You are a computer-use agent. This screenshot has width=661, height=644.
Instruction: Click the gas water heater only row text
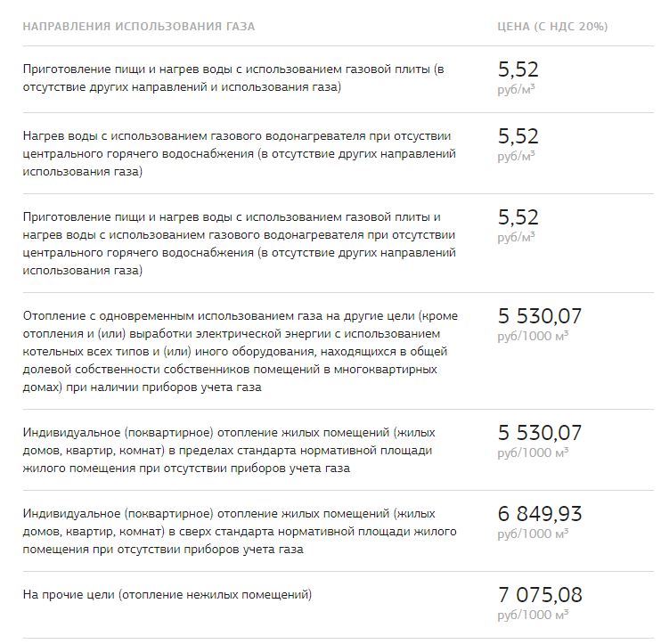(x=240, y=154)
